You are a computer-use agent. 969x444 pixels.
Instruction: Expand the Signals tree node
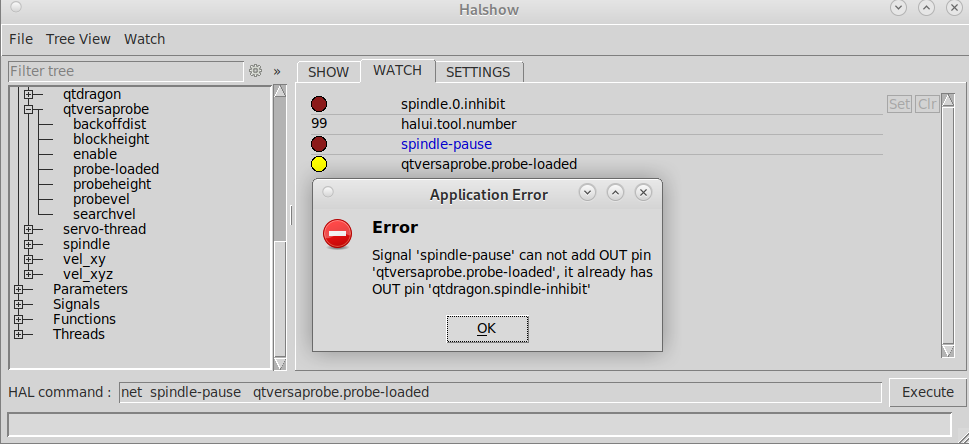[x=19, y=304]
